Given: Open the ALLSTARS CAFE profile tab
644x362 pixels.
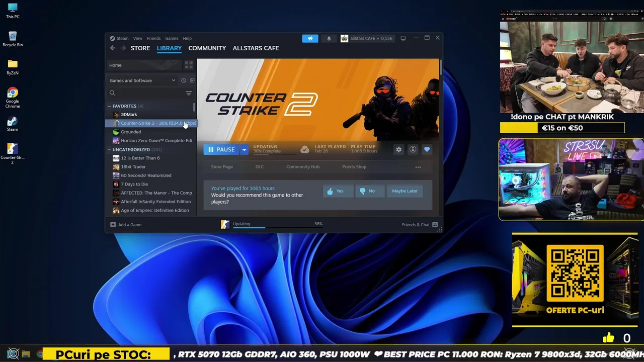Looking at the screenshot, I should tap(256, 48).
